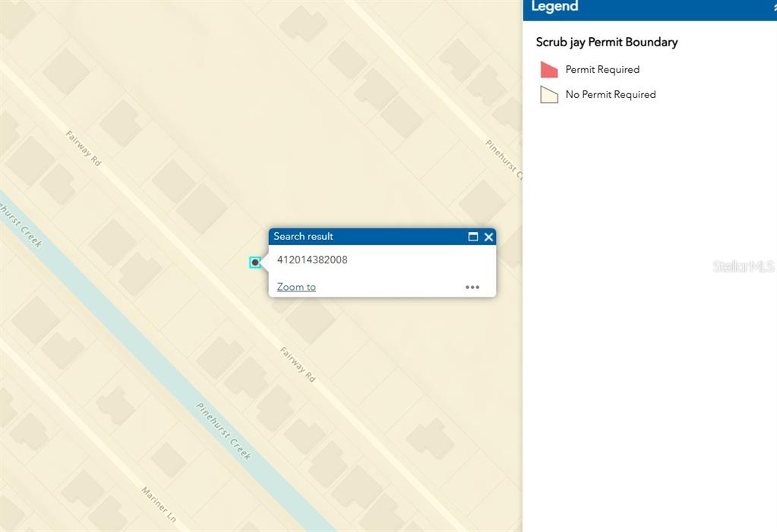Click the selected parcel marker on map
This screenshot has width=777, height=532.
pyautogui.click(x=255, y=263)
